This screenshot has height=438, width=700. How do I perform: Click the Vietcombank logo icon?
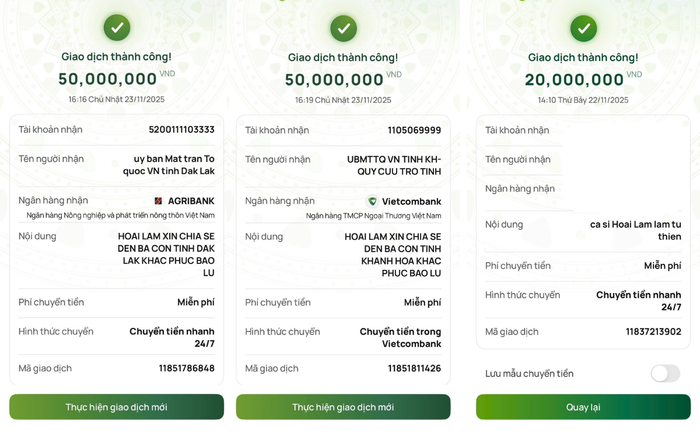(372, 201)
